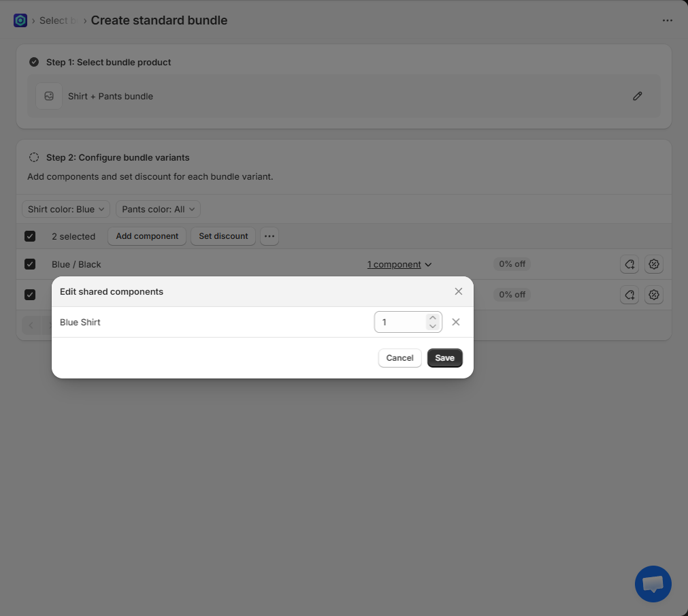Close the Edit shared components dialog
This screenshot has width=688, height=616.
(459, 291)
